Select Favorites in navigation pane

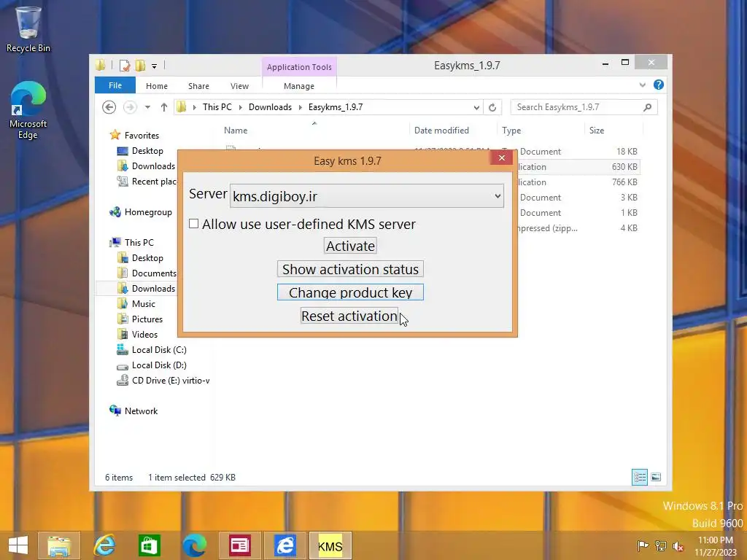coord(142,135)
